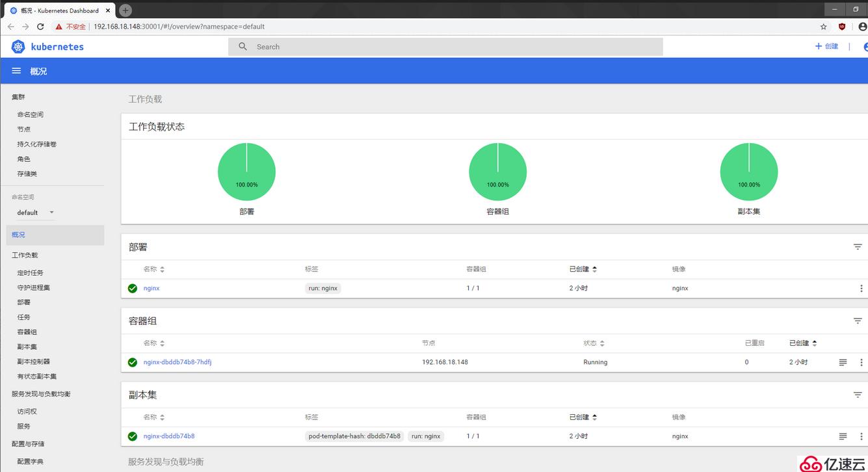Click the pod-template-hash label chip
Viewport: 868px width, 472px height.
tap(354, 436)
